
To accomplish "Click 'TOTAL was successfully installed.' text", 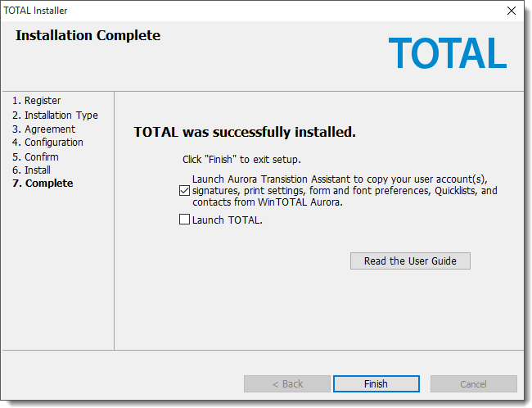I will (x=245, y=132).
